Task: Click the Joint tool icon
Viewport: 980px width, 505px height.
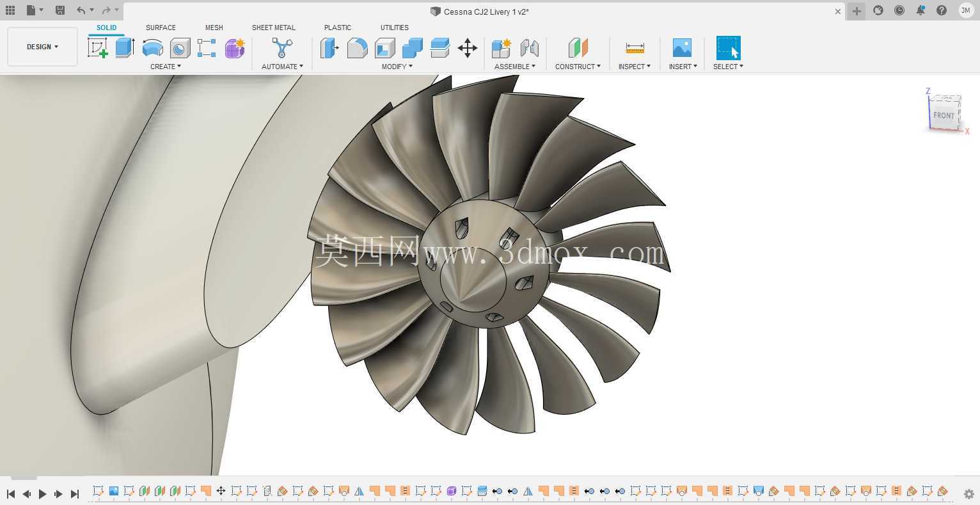Action: [x=529, y=48]
